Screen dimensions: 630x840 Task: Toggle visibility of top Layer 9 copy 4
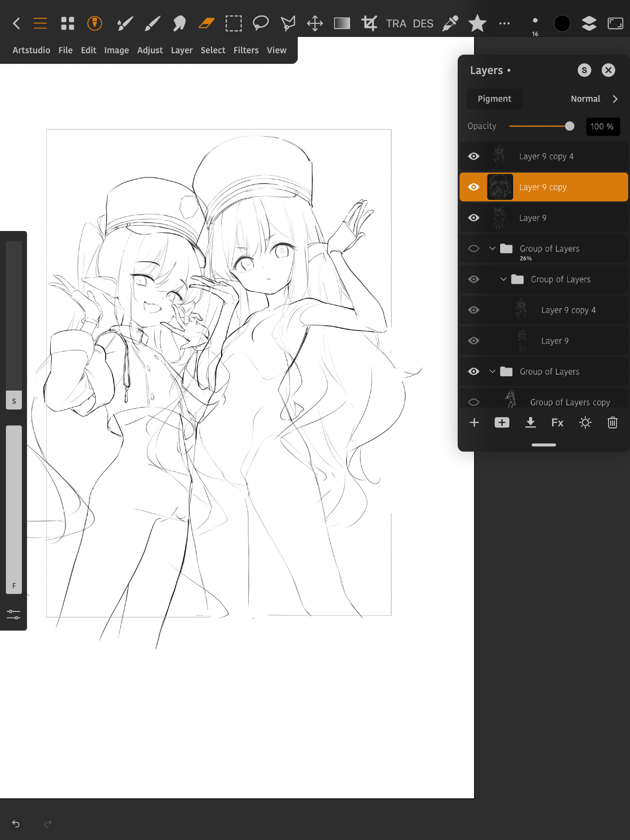point(474,156)
